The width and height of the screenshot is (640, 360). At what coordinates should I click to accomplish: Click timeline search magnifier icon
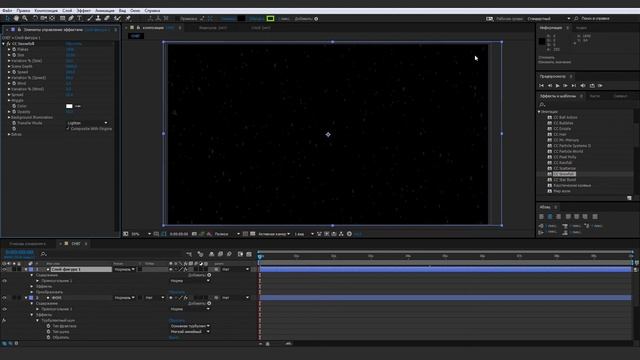point(44,254)
